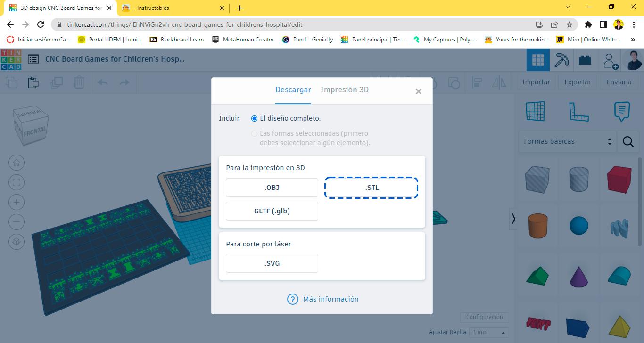The height and width of the screenshot is (343, 644).
Task: Pick the red Box shape thumbnail
Action: pyautogui.click(x=619, y=180)
